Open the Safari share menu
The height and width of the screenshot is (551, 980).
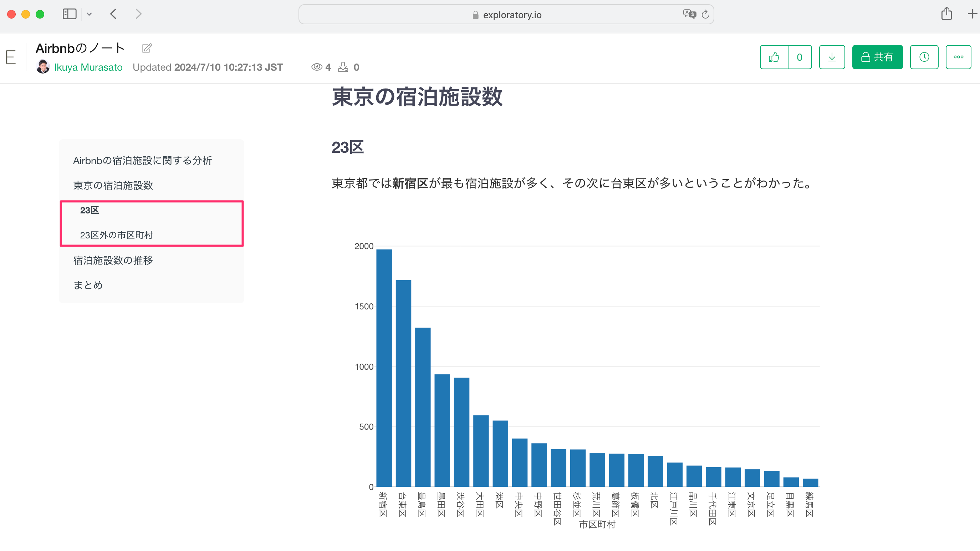coord(946,14)
